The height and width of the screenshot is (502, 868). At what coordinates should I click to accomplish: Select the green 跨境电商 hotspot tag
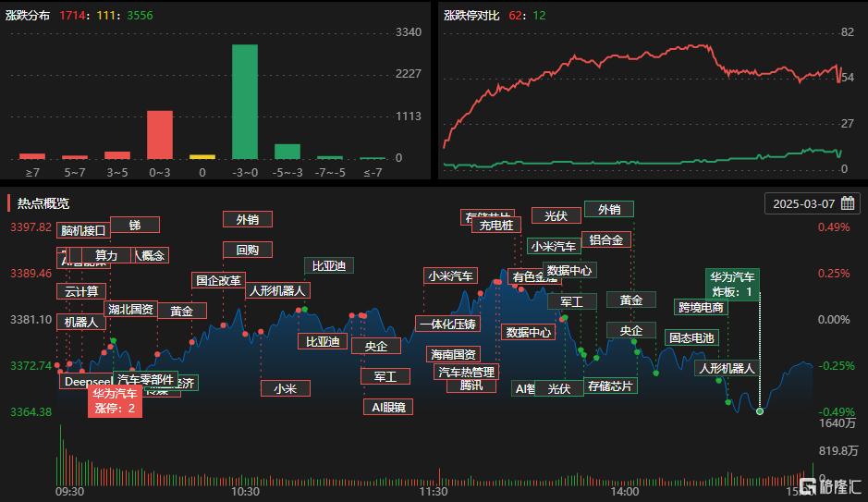click(702, 308)
